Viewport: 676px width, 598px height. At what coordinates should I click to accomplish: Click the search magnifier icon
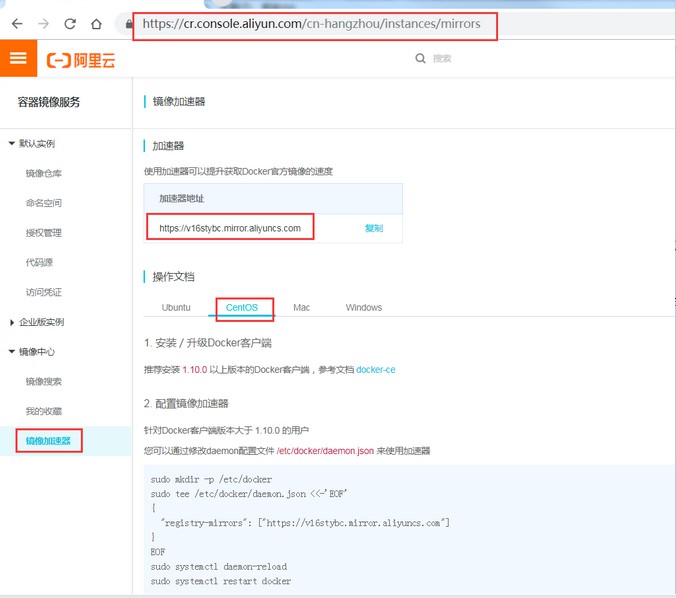420,58
